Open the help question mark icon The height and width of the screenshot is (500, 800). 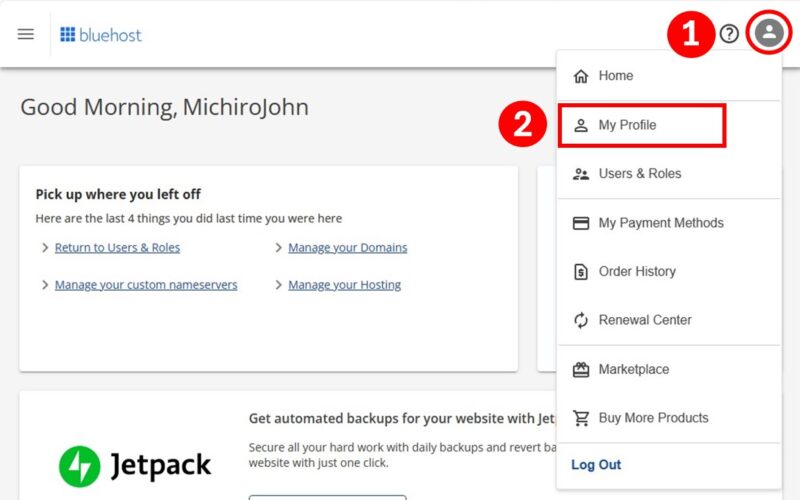[729, 34]
